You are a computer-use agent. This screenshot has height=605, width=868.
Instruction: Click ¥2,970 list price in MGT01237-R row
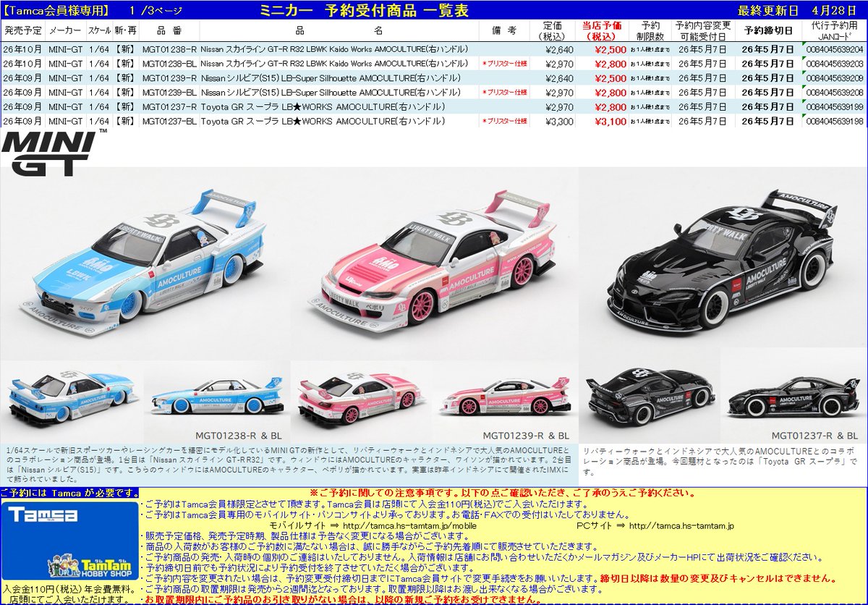point(559,107)
